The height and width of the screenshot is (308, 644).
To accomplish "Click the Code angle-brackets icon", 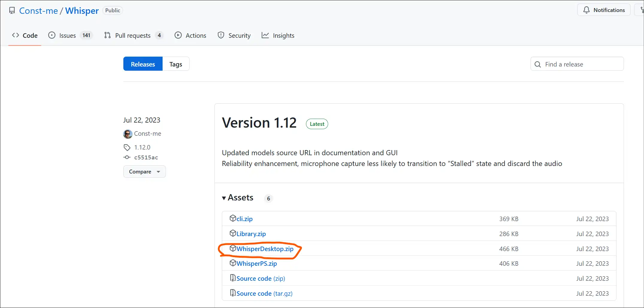I will (x=16, y=35).
